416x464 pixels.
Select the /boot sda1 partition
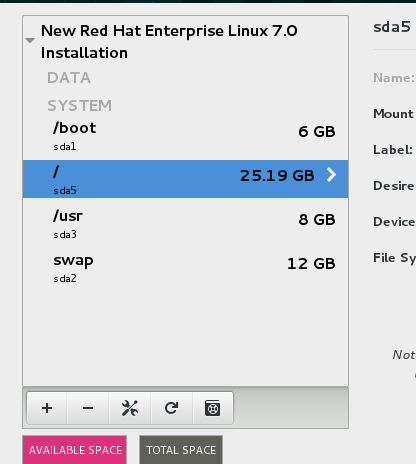[185, 137]
